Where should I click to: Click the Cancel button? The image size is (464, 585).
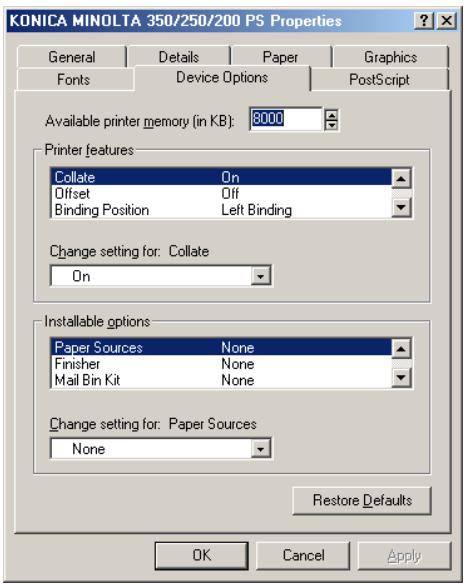pos(303,556)
